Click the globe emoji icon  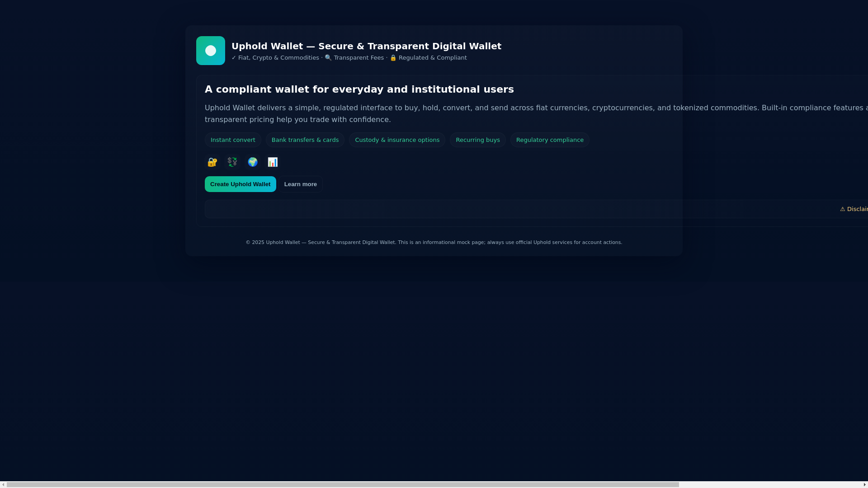[253, 162]
